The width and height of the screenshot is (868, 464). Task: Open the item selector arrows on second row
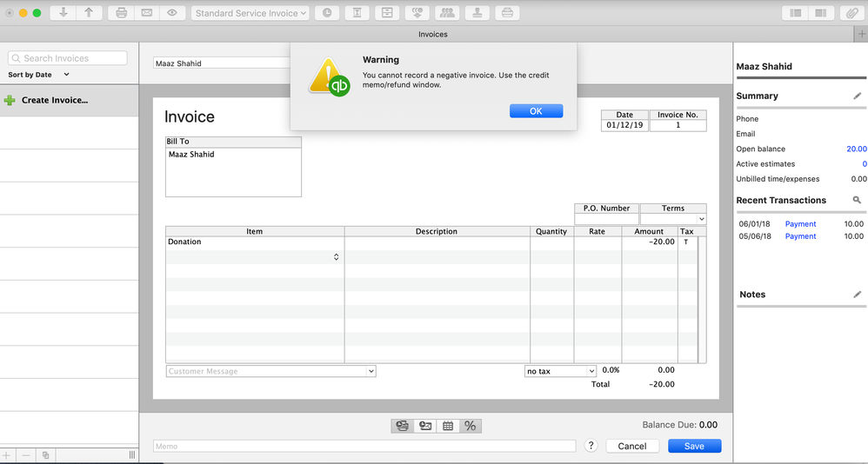336,257
